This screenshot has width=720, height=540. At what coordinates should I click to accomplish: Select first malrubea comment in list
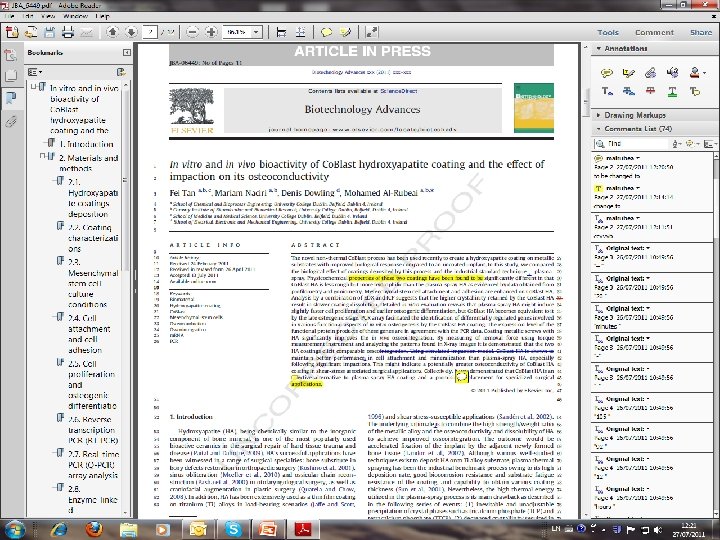click(652, 166)
